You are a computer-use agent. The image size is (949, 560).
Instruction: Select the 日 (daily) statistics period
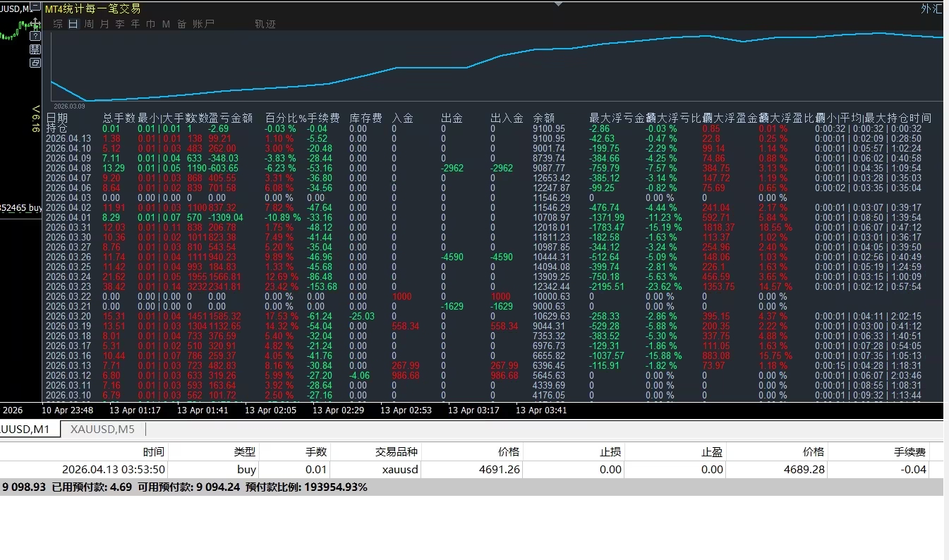coord(73,24)
